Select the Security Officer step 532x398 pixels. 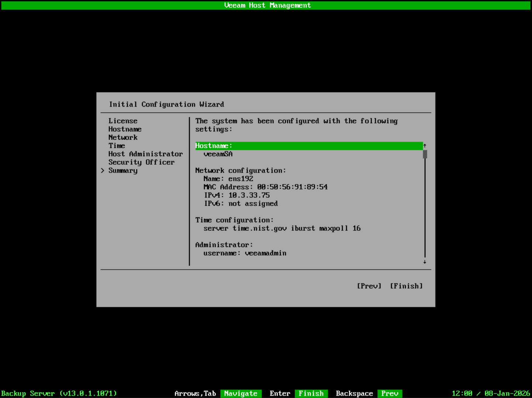pos(142,162)
